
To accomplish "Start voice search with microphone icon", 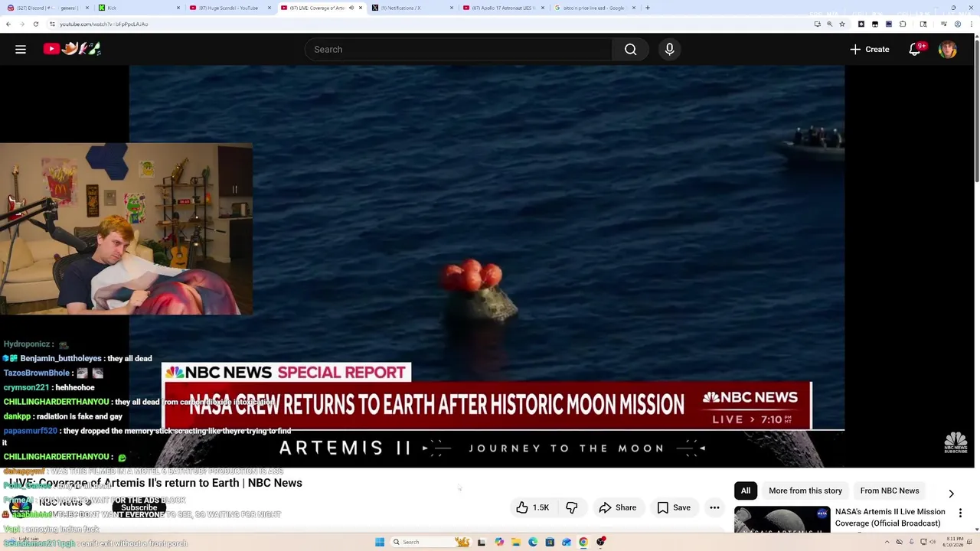I will coord(669,49).
